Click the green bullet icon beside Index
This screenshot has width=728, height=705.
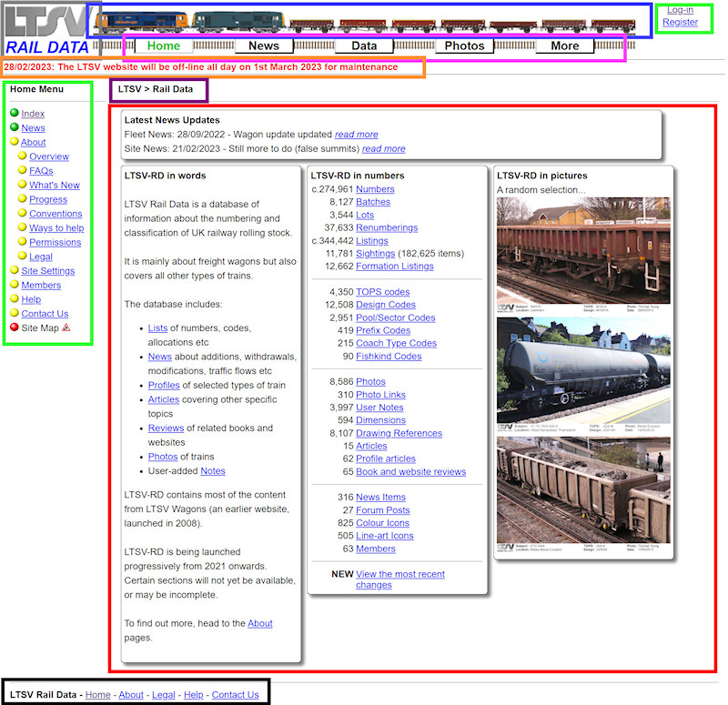pos(15,114)
